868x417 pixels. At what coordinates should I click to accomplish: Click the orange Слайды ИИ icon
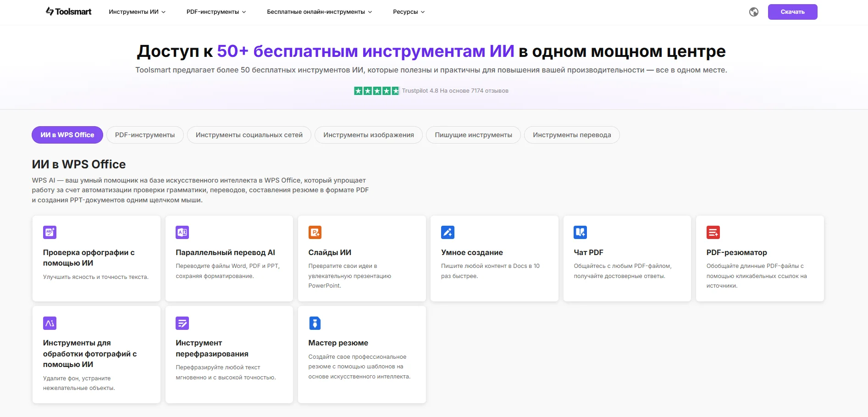(315, 232)
